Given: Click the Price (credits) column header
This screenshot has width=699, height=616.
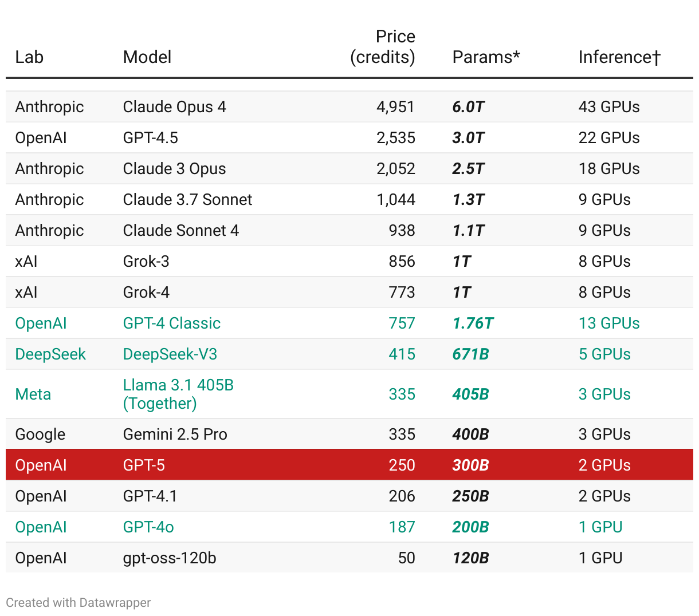Looking at the screenshot, I should 383,47.
